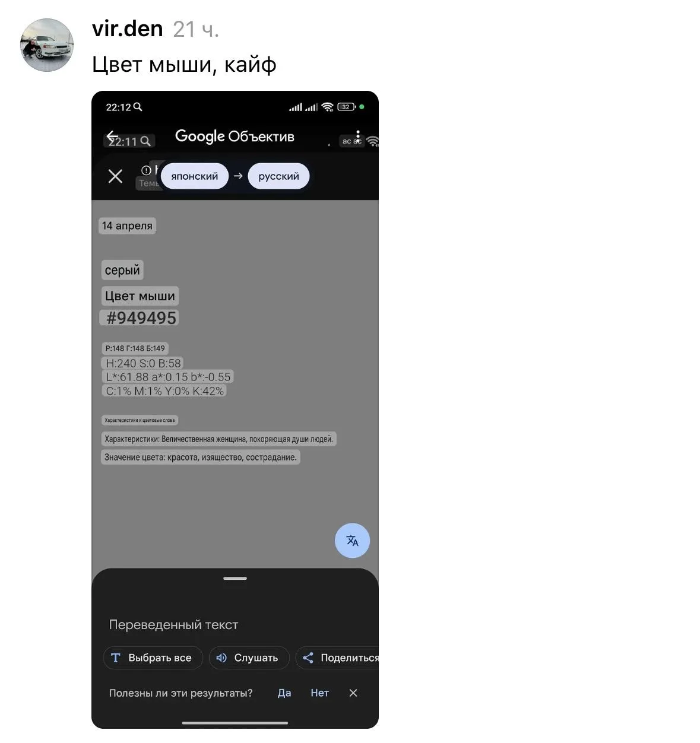Select the translated text Цвет мыши
The height and width of the screenshot is (743, 700).
140,296
